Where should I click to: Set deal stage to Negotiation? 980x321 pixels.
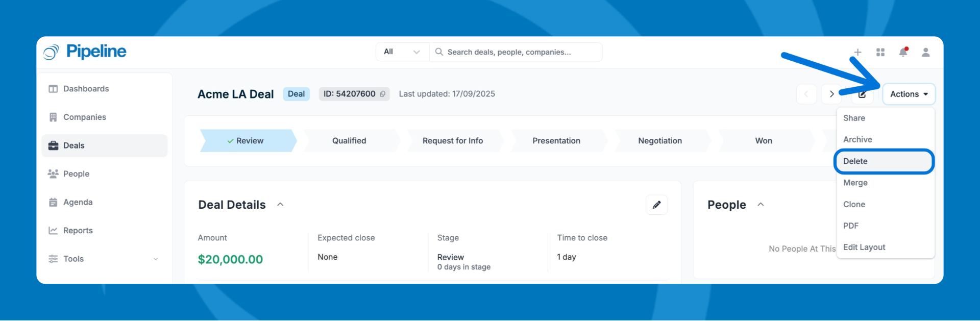point(659,141)
